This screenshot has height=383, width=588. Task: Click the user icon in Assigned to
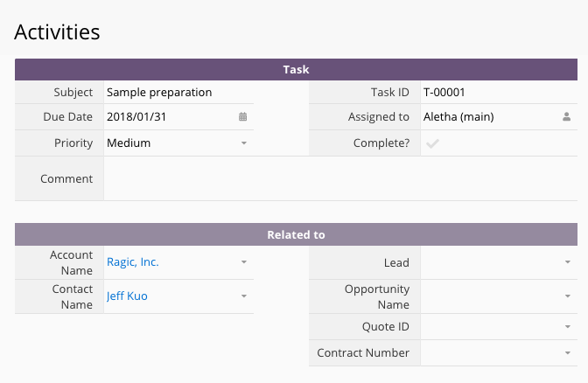click(x=566, y=116)
